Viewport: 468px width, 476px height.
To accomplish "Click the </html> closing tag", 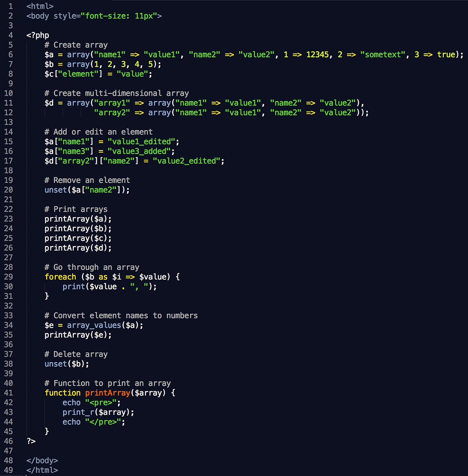I will (42, 470).
